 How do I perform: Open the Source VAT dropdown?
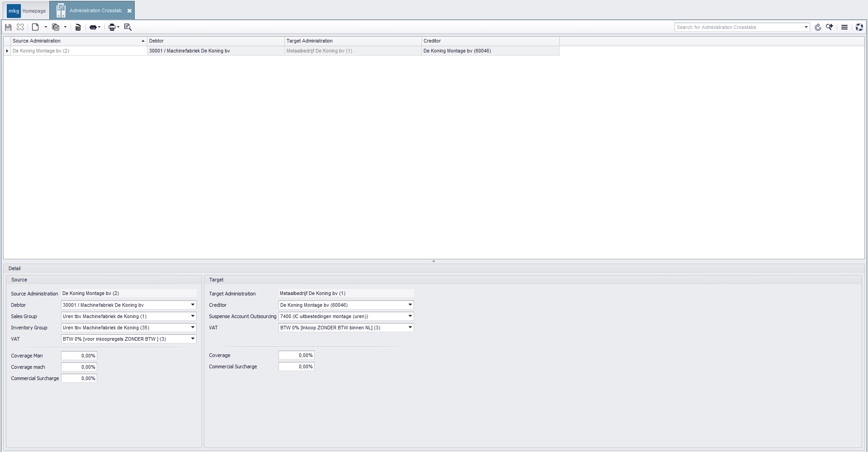193,339
